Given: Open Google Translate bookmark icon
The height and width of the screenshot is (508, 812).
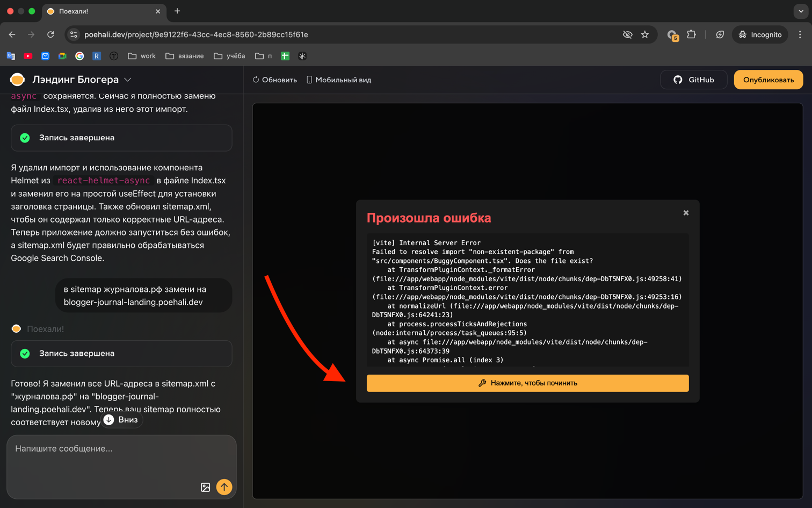Looking at the screenshot, I should pos(11,56).
